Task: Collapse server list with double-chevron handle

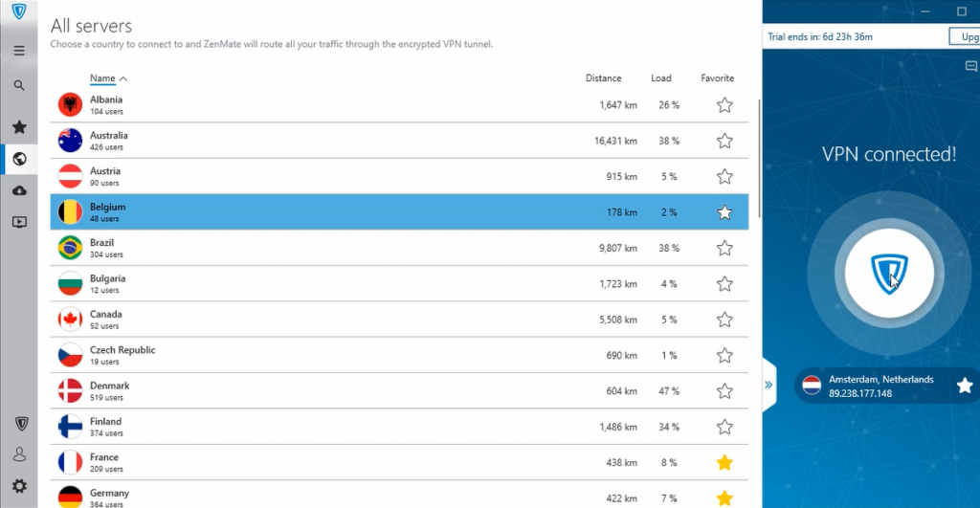Action: pos(768,385)
